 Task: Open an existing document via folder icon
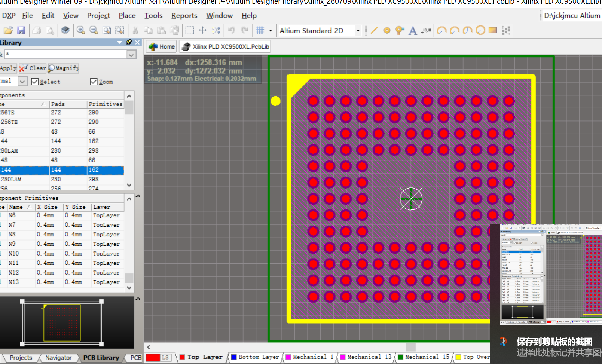tap(8, 31)
